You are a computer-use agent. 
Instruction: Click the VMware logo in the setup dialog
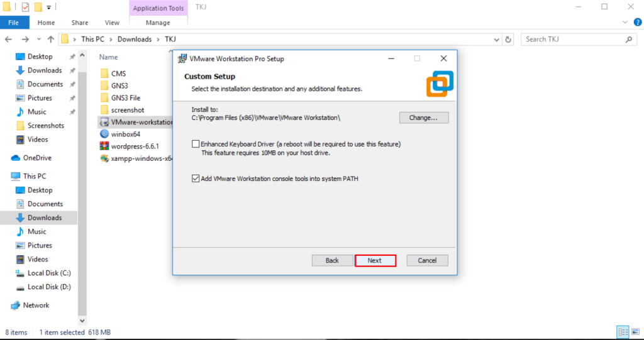click(x=439, y=84)
